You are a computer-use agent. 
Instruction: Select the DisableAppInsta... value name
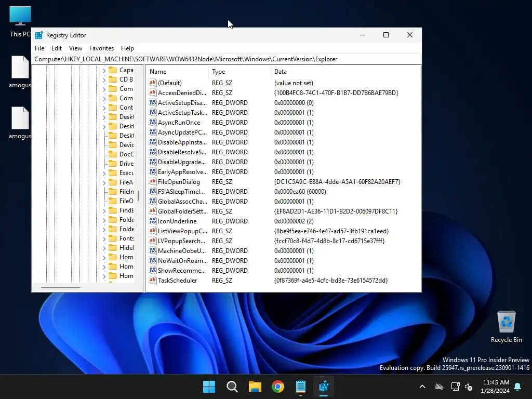click(182, 142)
